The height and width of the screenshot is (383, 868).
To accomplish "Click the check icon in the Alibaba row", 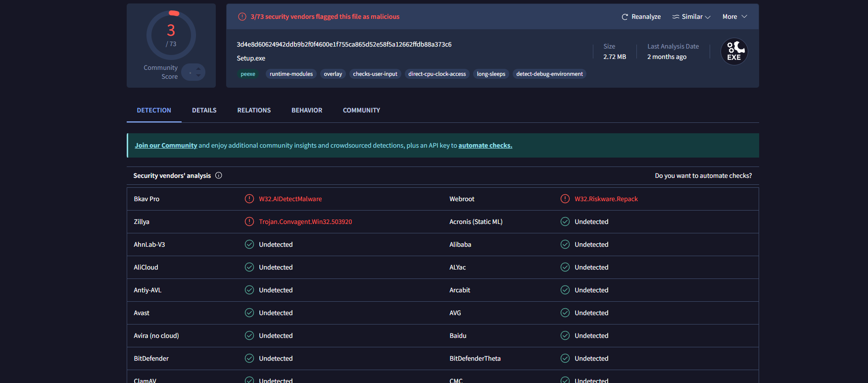I will tap(565, 244).
